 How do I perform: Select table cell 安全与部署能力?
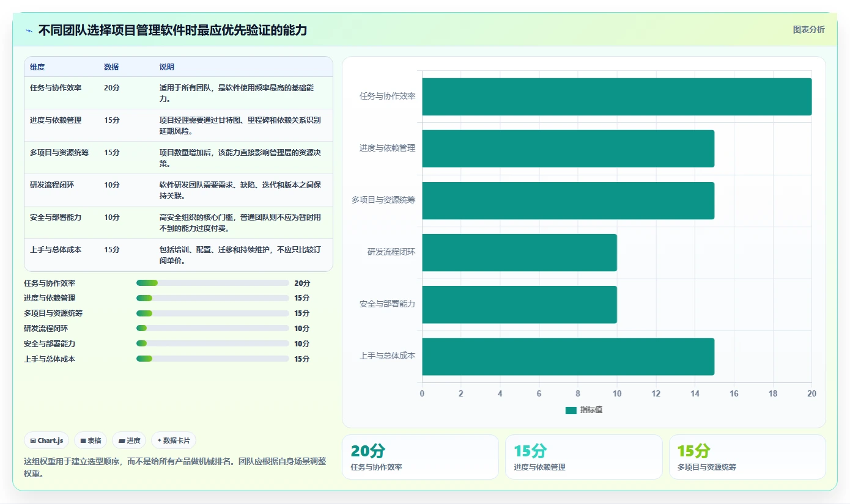point(56,217)
